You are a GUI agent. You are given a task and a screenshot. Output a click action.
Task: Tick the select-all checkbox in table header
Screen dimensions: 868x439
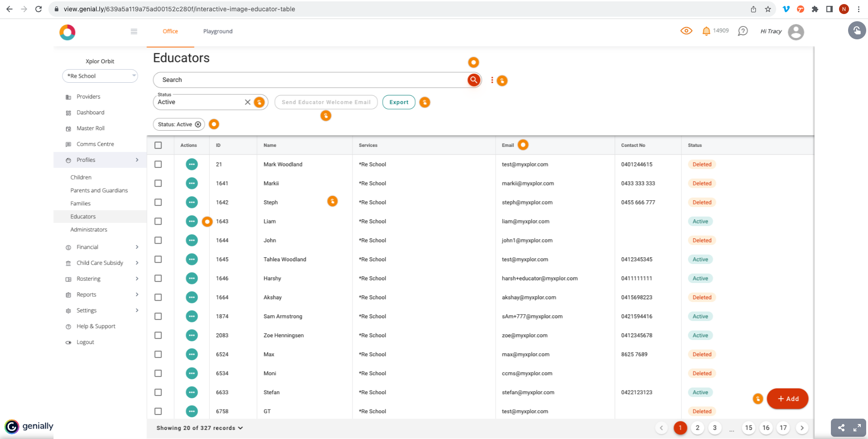(158, 145)
